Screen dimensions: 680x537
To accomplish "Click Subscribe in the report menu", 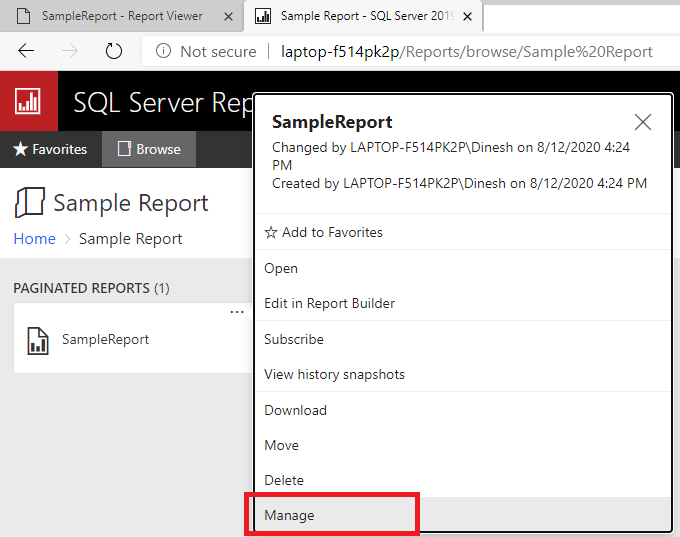I will click(x=294, y=339).
